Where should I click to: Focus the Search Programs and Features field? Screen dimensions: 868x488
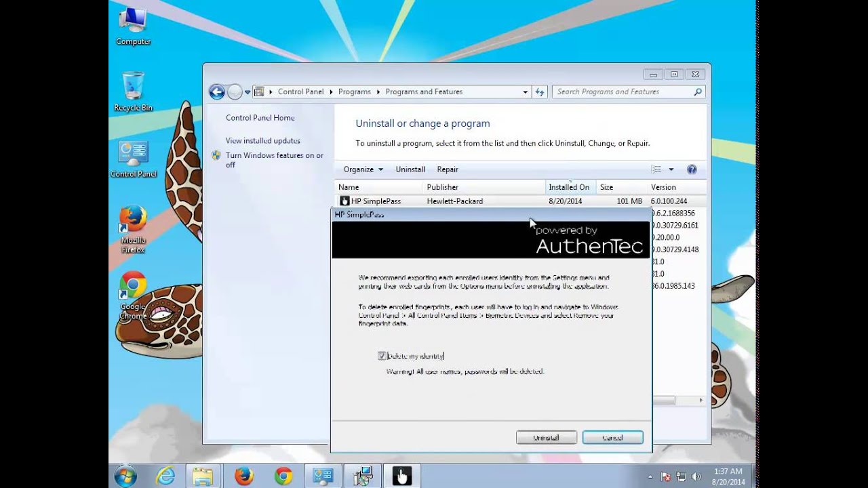[x=623, y=91]
